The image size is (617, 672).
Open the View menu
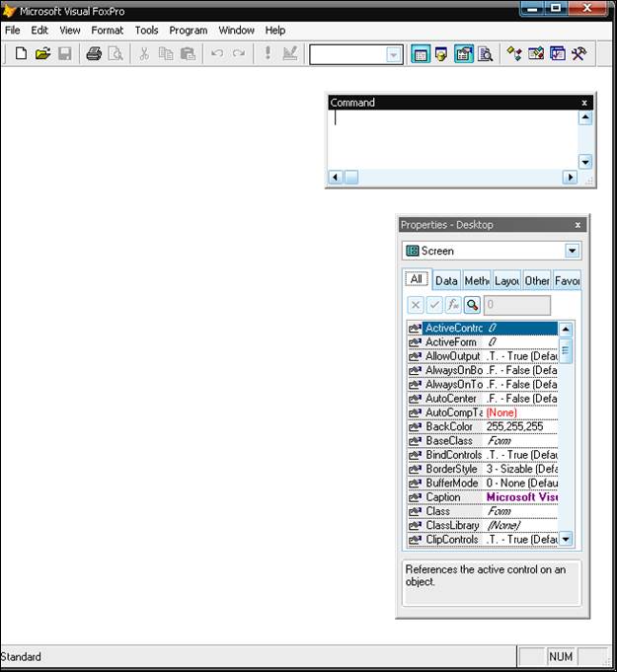point(70,31)
